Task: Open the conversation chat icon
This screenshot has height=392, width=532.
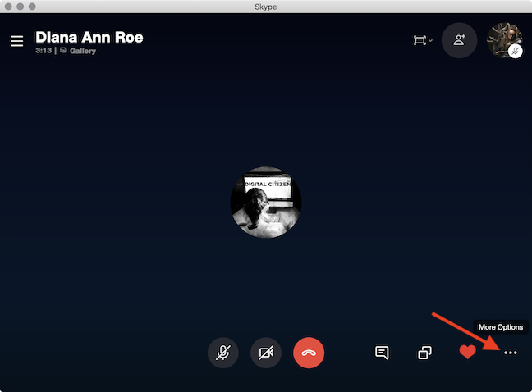Action: click(382, 353)
